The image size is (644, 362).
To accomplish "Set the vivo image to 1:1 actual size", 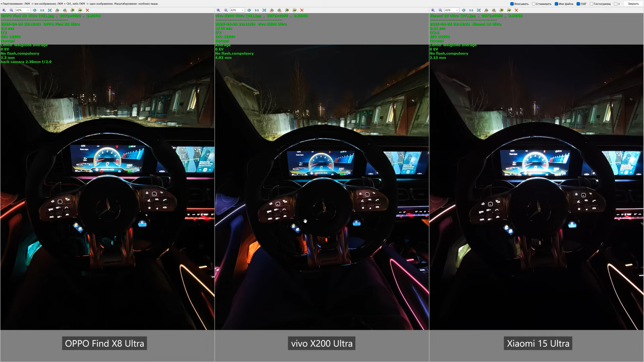I will [257, 10].
